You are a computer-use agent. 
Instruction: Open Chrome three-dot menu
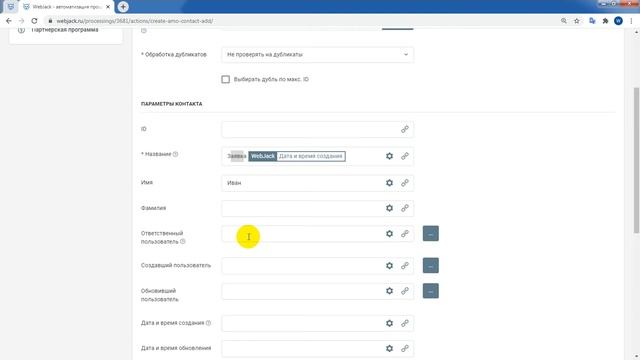631,21
